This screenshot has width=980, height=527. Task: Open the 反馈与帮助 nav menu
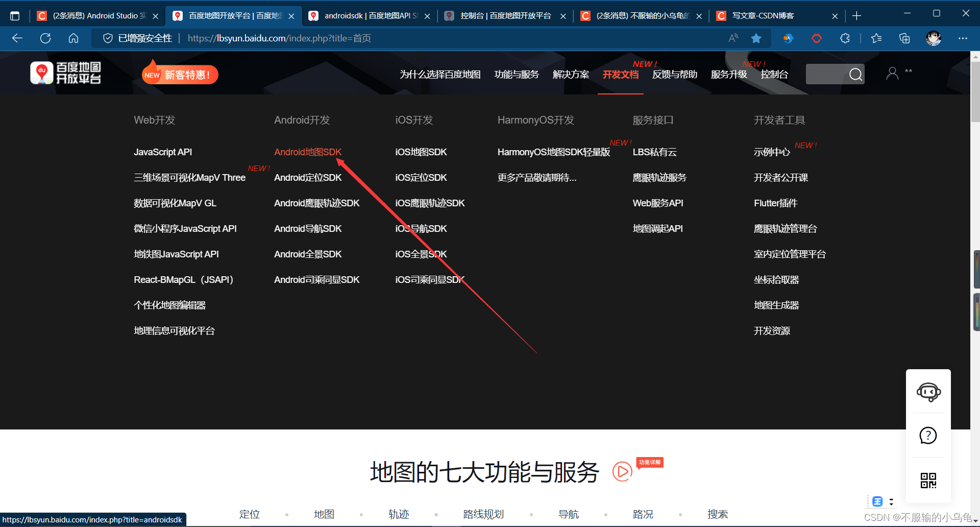pos(675,75)
